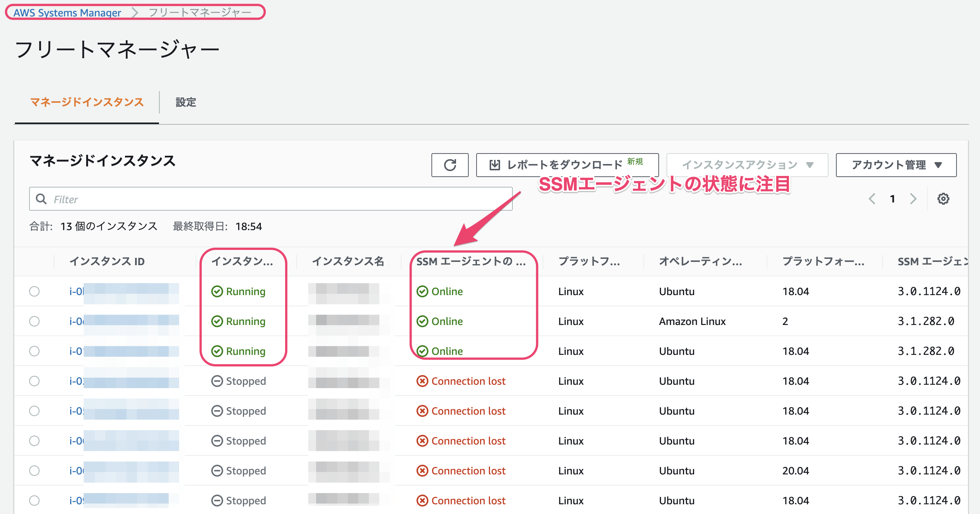The height and width of the screenshot is (514, 980).
Task: Click a Stopped status icon
Action: tap(217, 381)
